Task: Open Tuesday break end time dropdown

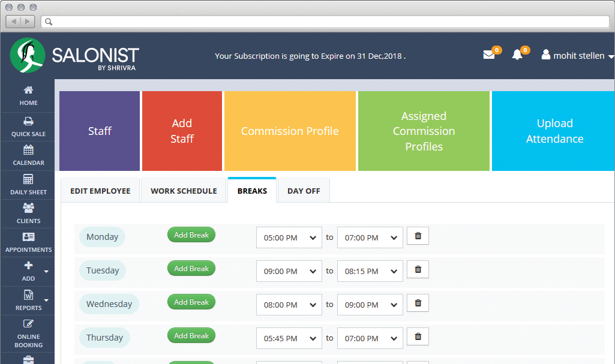Action: click(x=370, y=272)
